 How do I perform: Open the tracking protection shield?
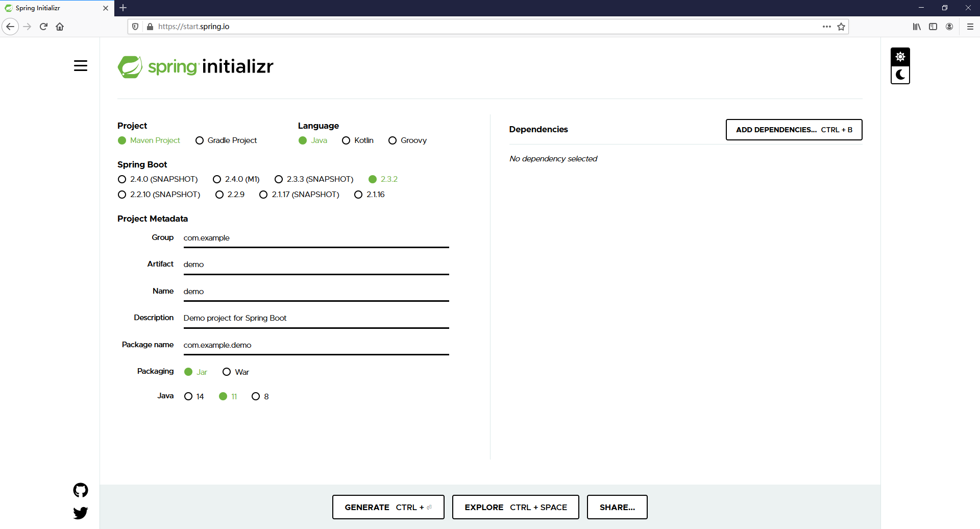tap(135, 26)
